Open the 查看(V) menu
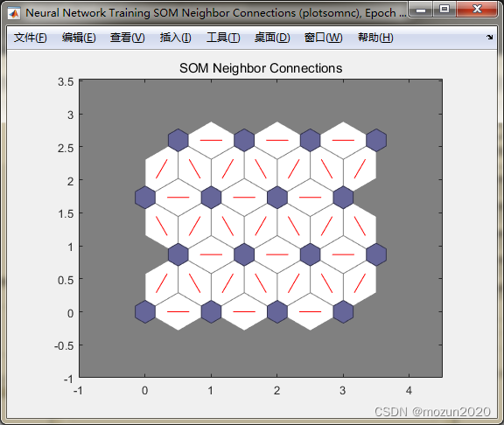504x425 pixels. 127,38
